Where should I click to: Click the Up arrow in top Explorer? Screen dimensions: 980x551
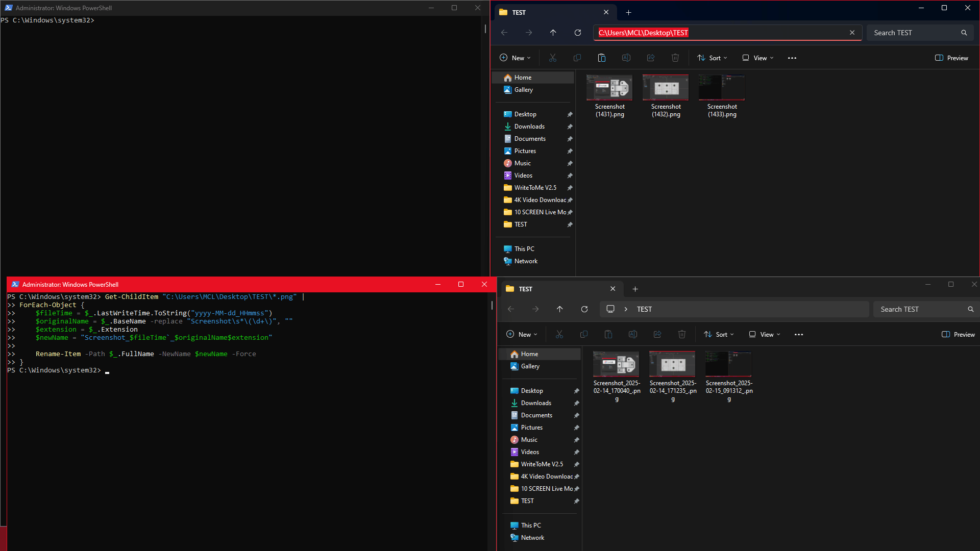click(x=553, y=33)
